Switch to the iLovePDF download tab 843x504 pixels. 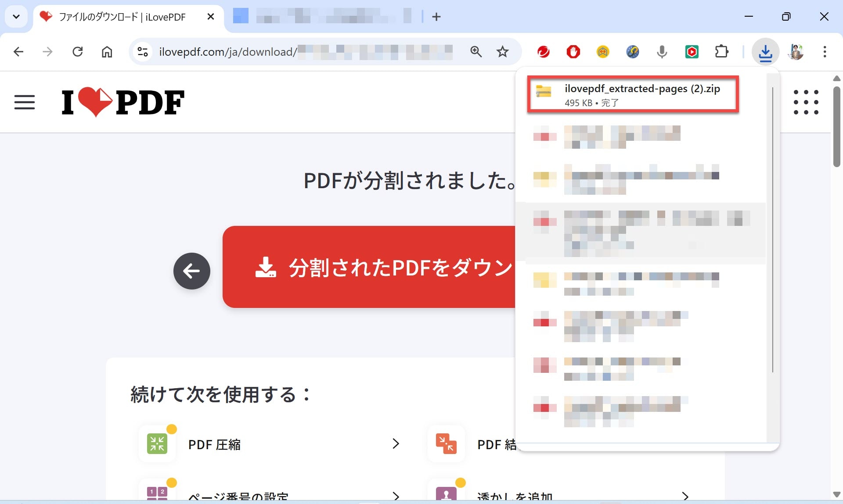[122, 17]
